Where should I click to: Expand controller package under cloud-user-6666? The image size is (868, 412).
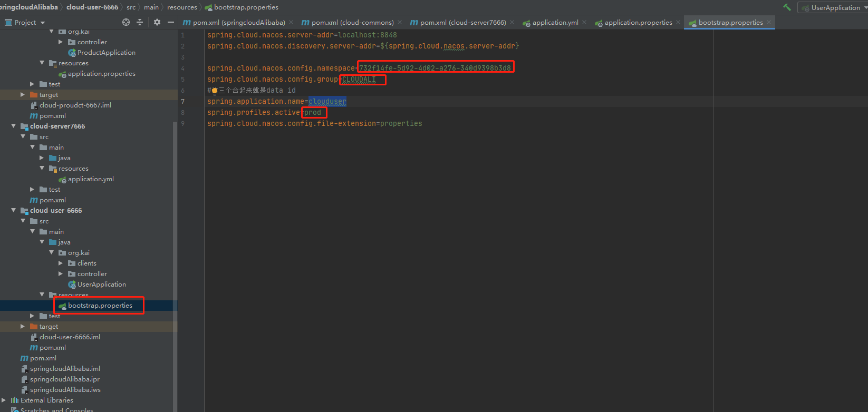(x=61, y=274)
